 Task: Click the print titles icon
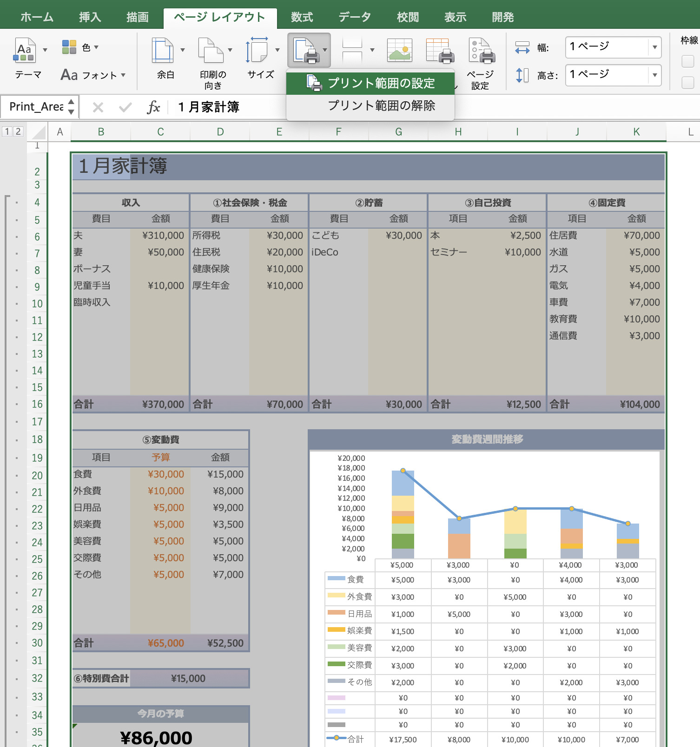(440, 51)
